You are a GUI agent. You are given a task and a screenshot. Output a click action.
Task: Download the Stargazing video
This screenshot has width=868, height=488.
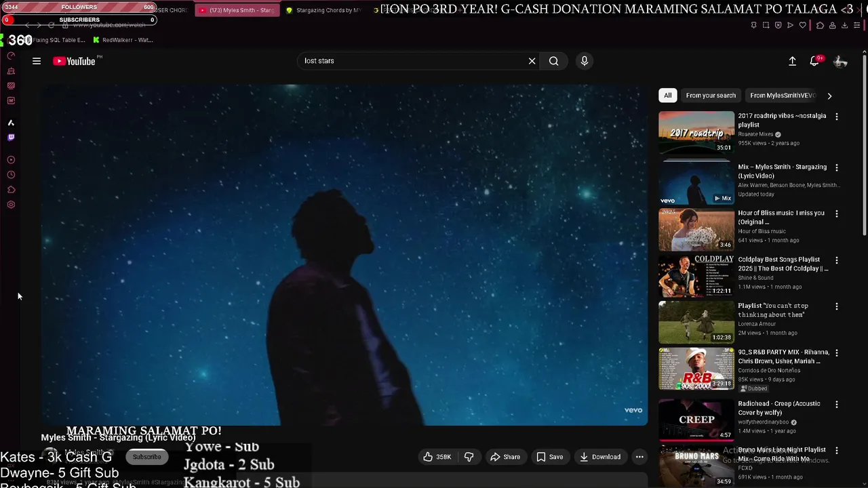(599, 457)
